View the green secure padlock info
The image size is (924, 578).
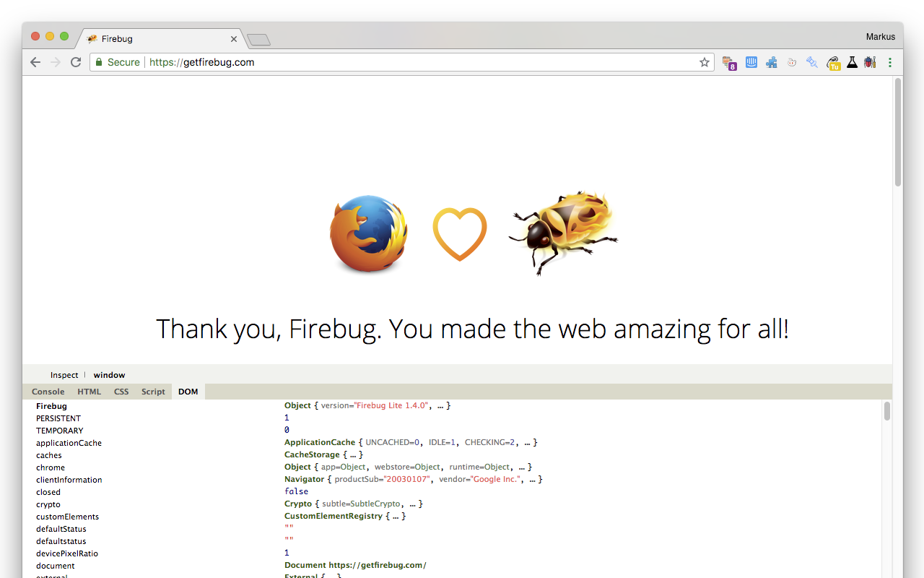100,62
